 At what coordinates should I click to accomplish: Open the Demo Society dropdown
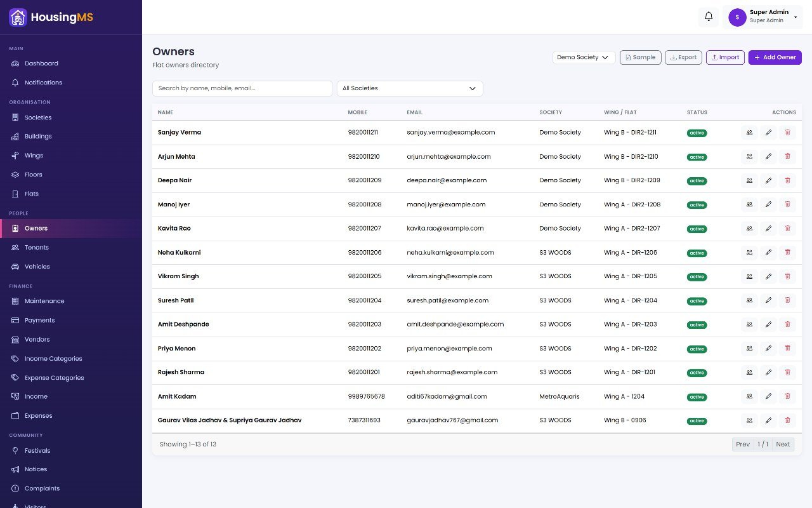click(584, 57)
